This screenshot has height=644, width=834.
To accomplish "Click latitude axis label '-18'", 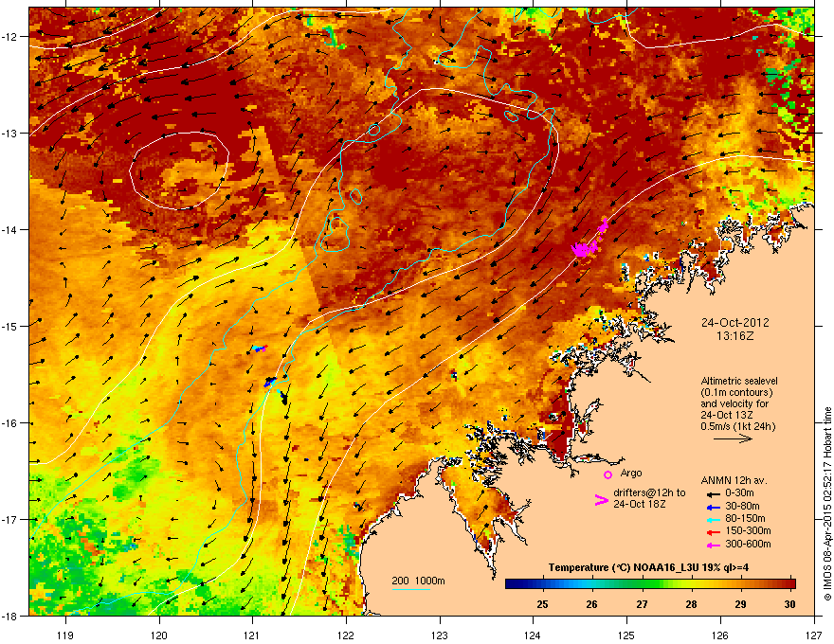I will click(x=9, y=616).
